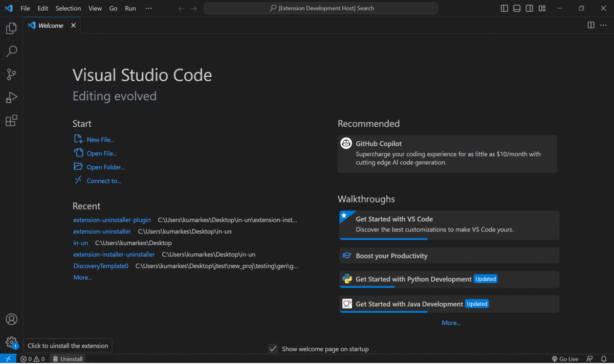The image size is (614, 364).
Task: Open notifications bell in status bar
Action: coord(604,359)
